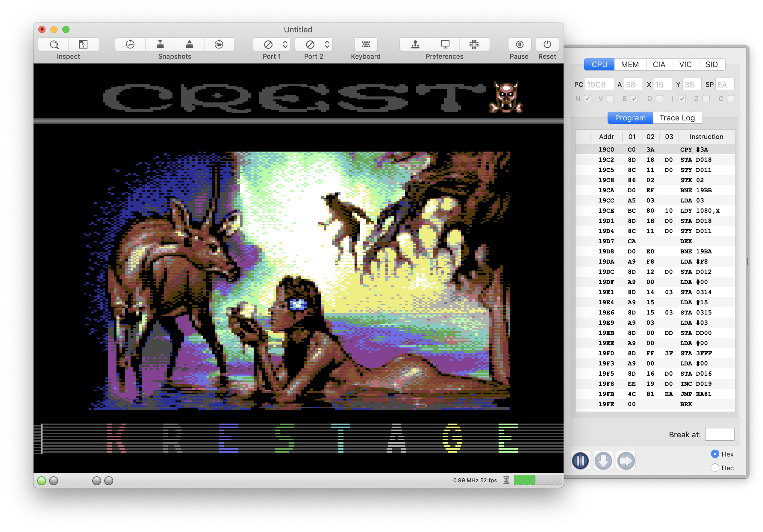Switch to the VIC tab
763x532 pixels.
tap(685, 64)
